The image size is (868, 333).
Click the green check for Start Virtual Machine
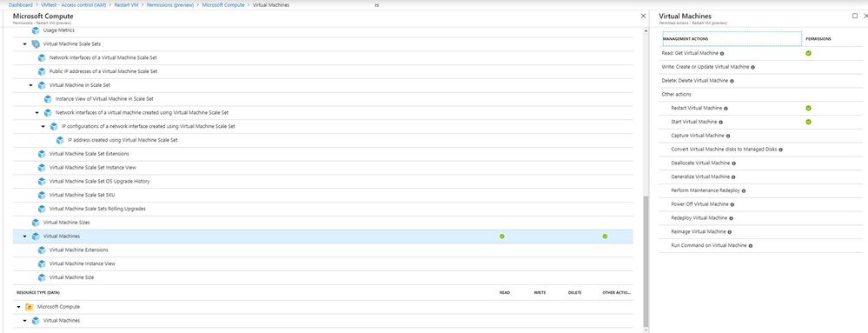808,122
